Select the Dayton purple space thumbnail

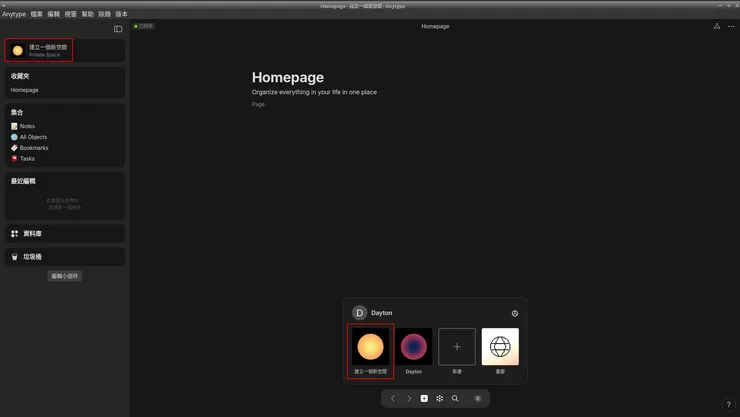tap(413, 347)
